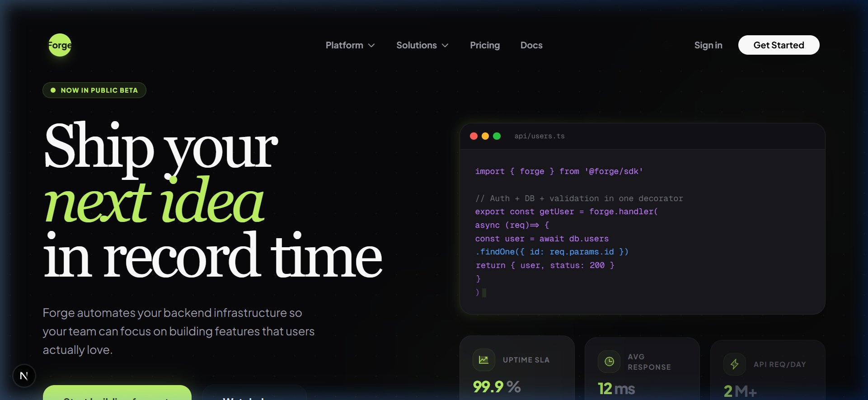This screenshot has height=400, width=868.
Task: Expand the Platform menu chevron
Action: (371, 45)
